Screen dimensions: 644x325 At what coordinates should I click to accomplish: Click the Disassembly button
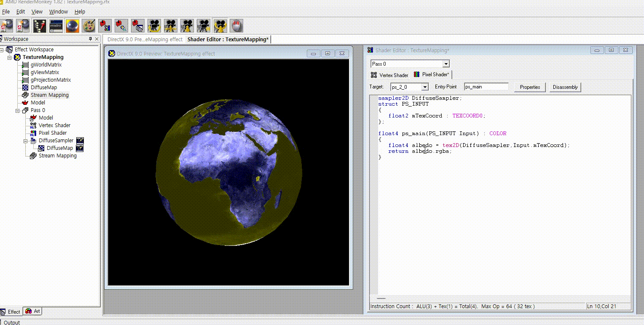565,87
